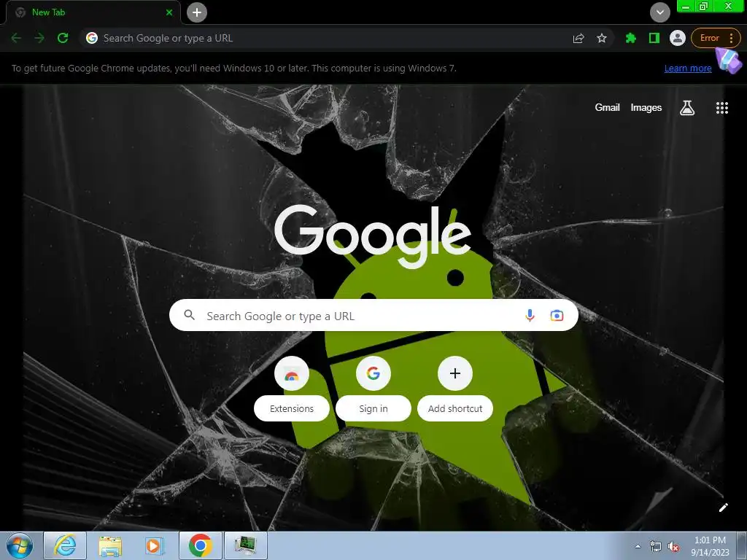Image resolution: width=747 pixels, height=560 pixels.
Task: Select the New Tab tab
Action: point(93,12)
